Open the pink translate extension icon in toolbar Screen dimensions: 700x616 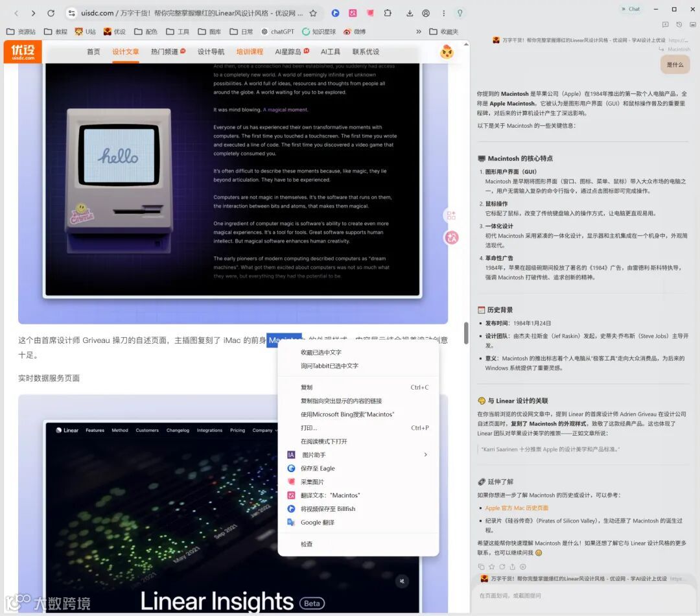353,14
